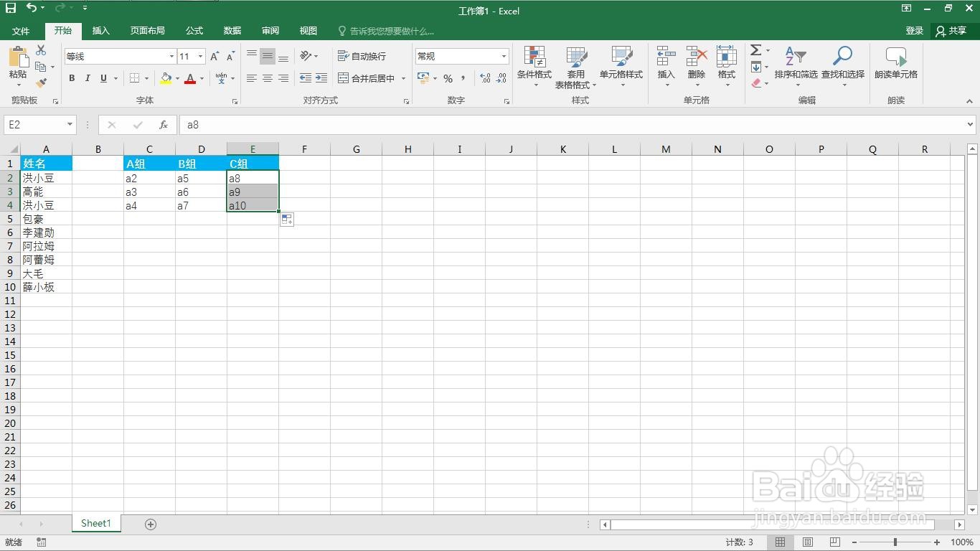Click the Share (共享) button

click(x=951, y=31)
